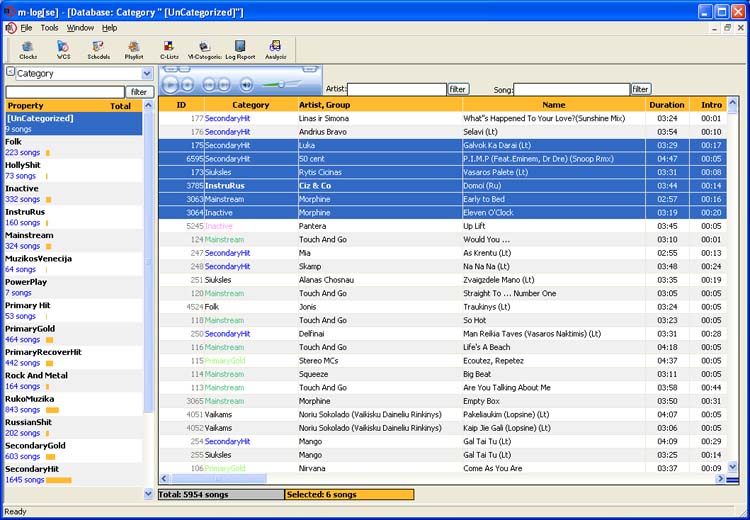Open the Window menu
The height and width of the screenshot is (520, 750).
(80, 28)
